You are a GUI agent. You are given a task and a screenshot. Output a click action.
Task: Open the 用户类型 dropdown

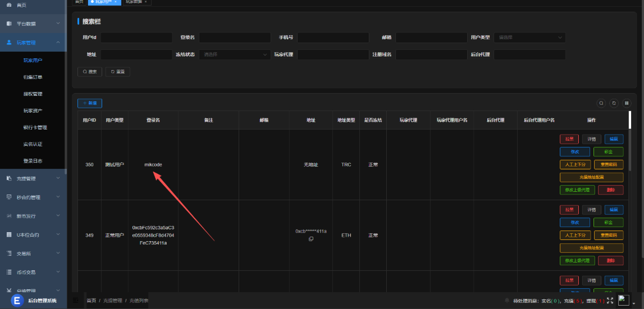click(529, 38)
